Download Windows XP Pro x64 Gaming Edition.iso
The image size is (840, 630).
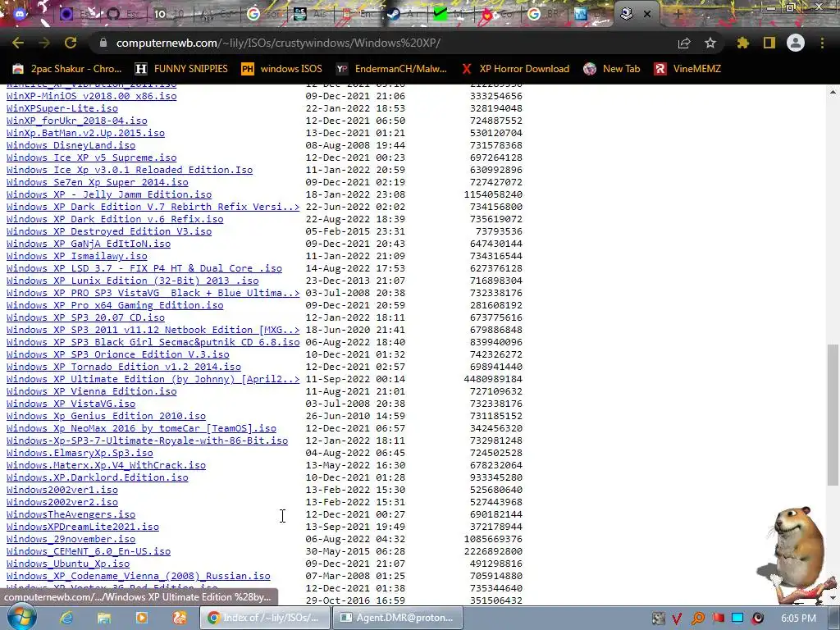(x=115, y=305)
